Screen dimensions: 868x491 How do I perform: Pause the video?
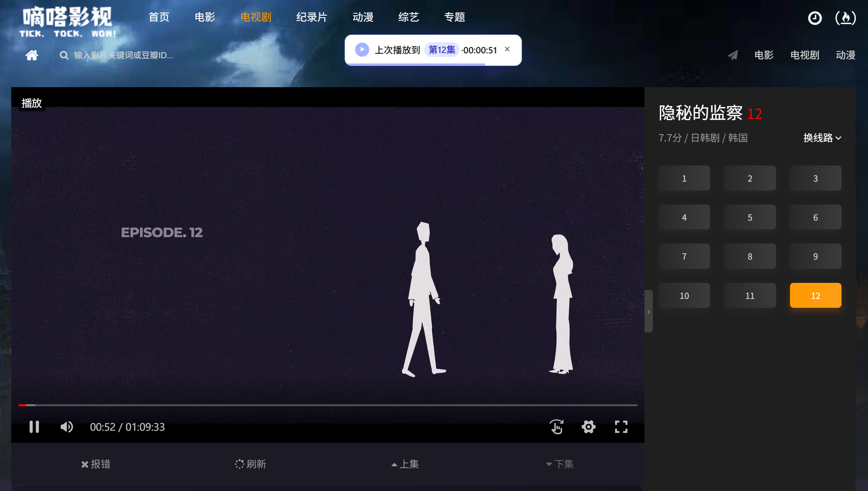(x=34, y=427)
